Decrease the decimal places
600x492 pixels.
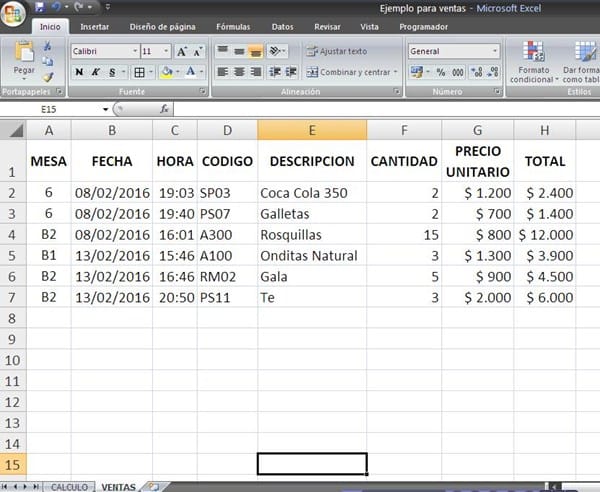pyautogui.click(x=493, y=72)
